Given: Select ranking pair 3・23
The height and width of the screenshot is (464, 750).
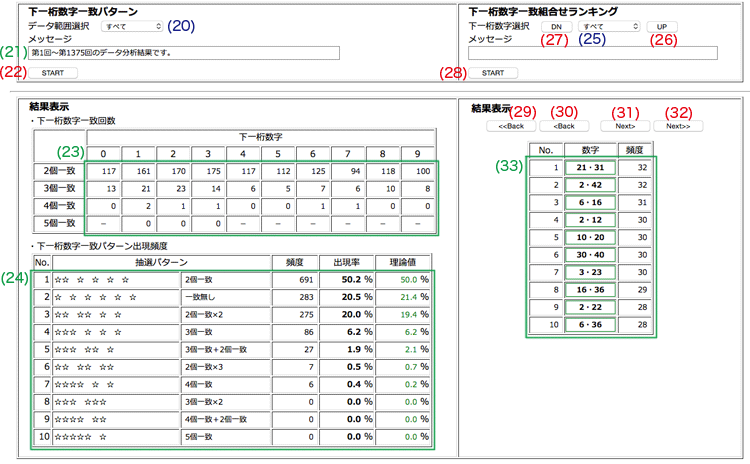Looking at the screenshot, I should [590, 272].
